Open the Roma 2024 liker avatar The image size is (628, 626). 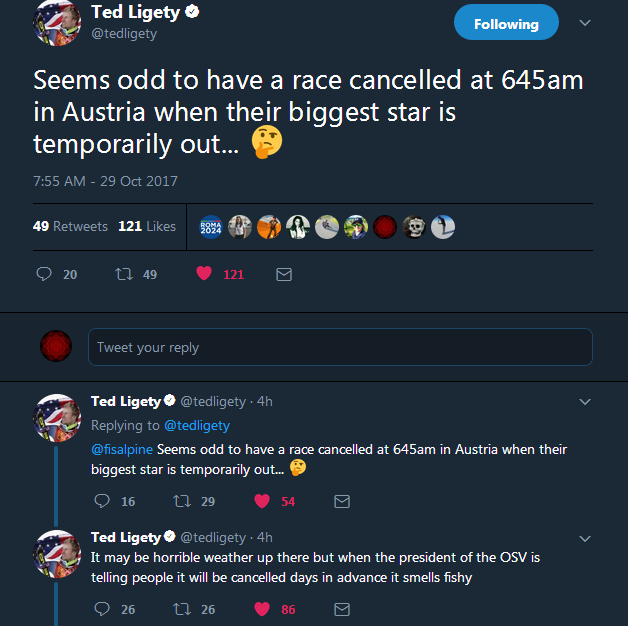[212, 227]
